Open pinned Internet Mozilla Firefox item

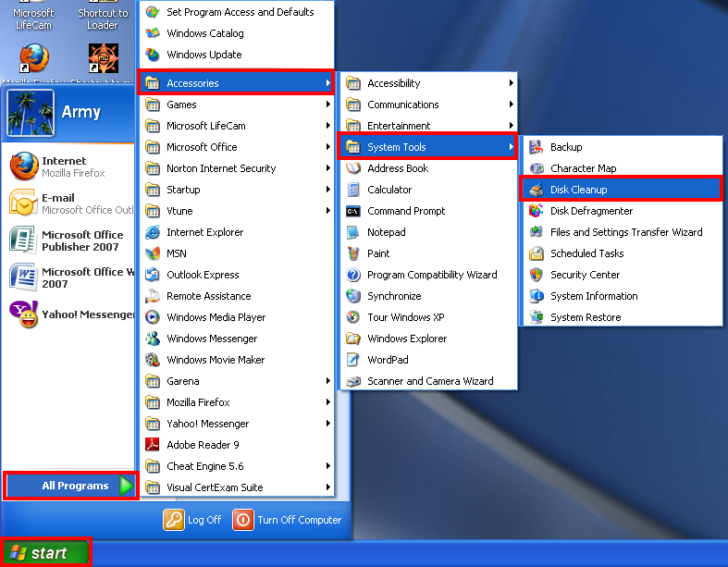69,166
